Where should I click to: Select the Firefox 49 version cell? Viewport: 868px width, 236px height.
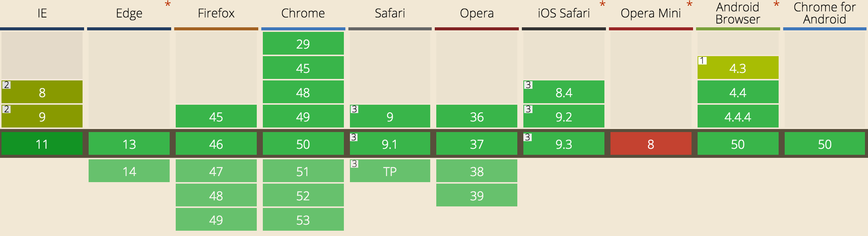[x=216, y=220]
